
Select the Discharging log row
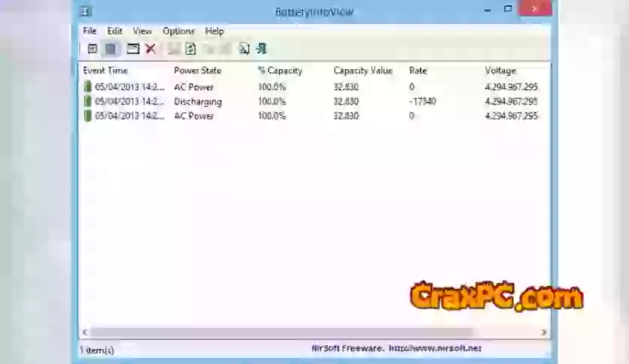click(x=198, y=102)
